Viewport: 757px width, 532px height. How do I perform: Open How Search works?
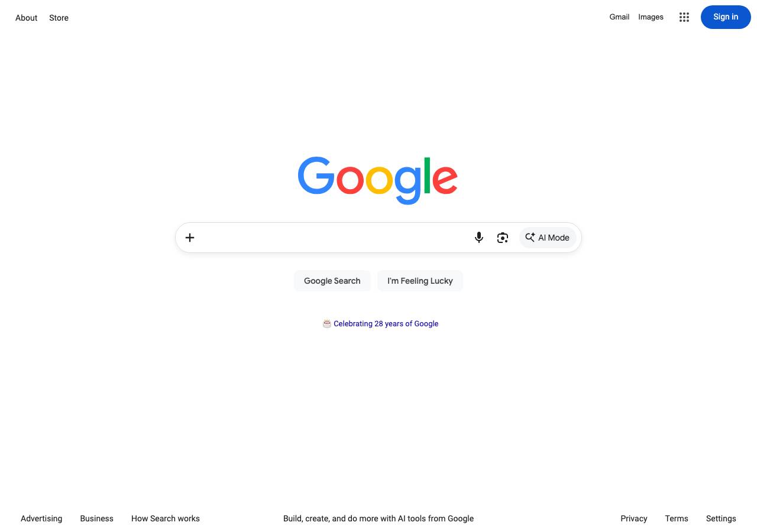(166, 518)
